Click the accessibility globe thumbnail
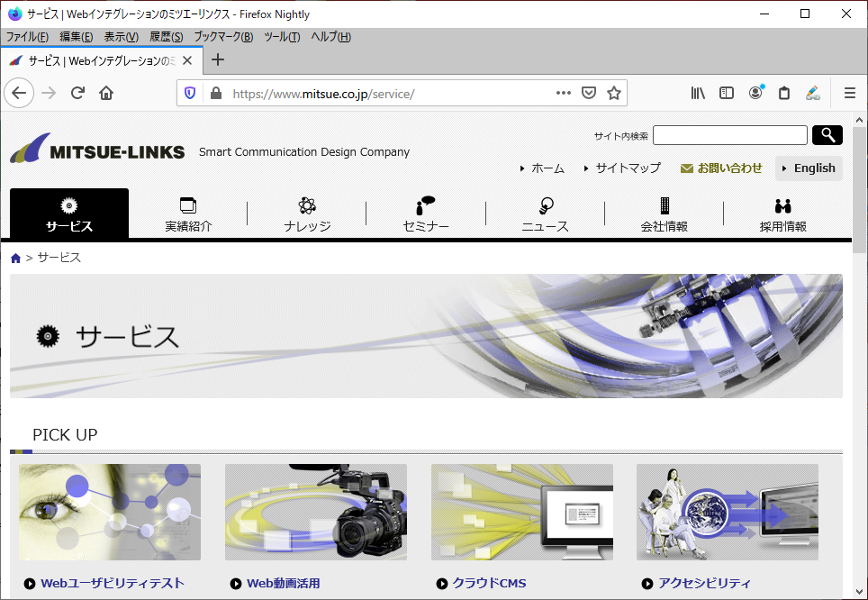This screenshot has width=868, height=600. click(x=728, y=512)
